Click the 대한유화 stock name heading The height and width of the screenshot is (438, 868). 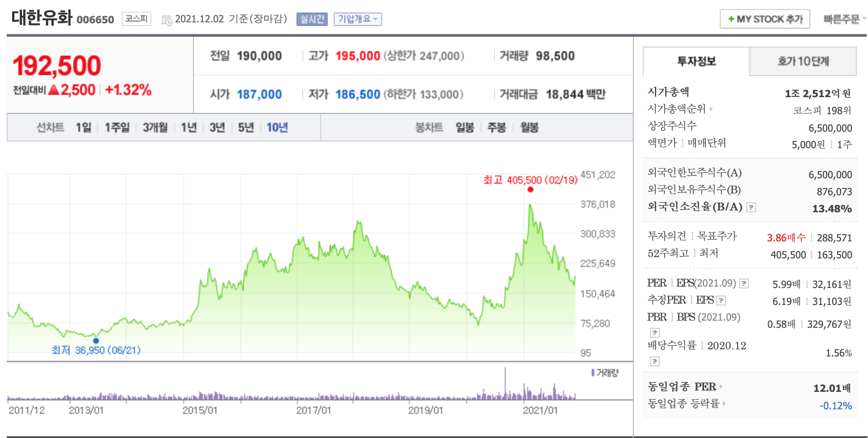[42, 18]
